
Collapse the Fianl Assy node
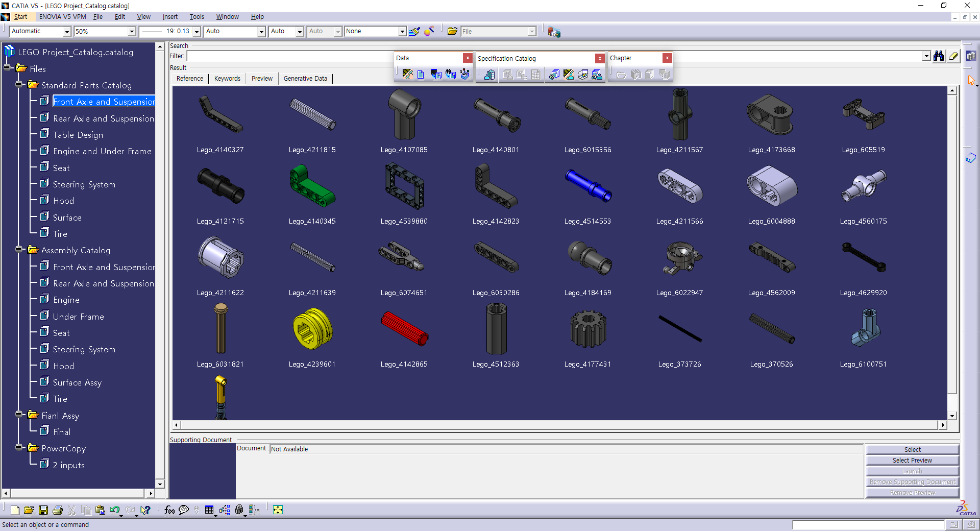tap(19, 415)
